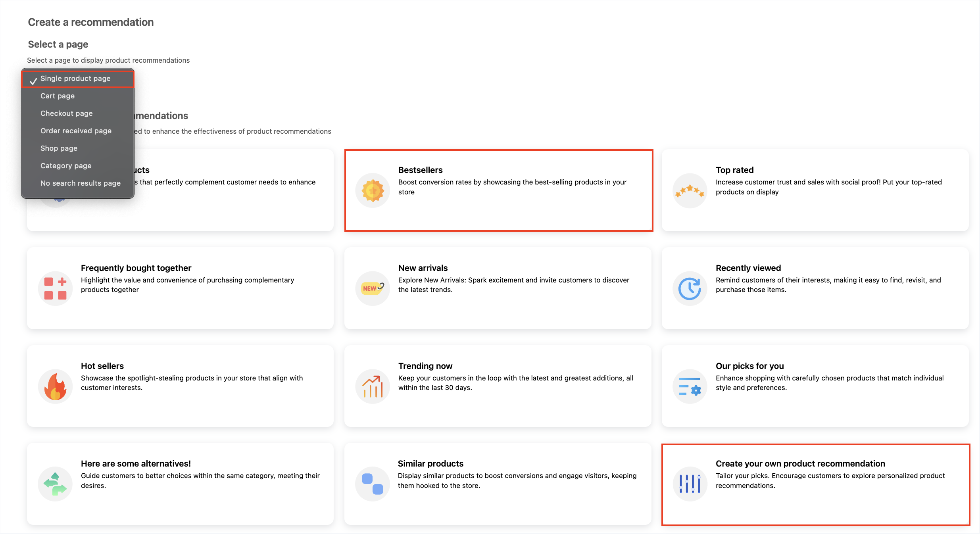Select the Trending now recommendation card
980x534 pixels.
click(x=498, y=386)
